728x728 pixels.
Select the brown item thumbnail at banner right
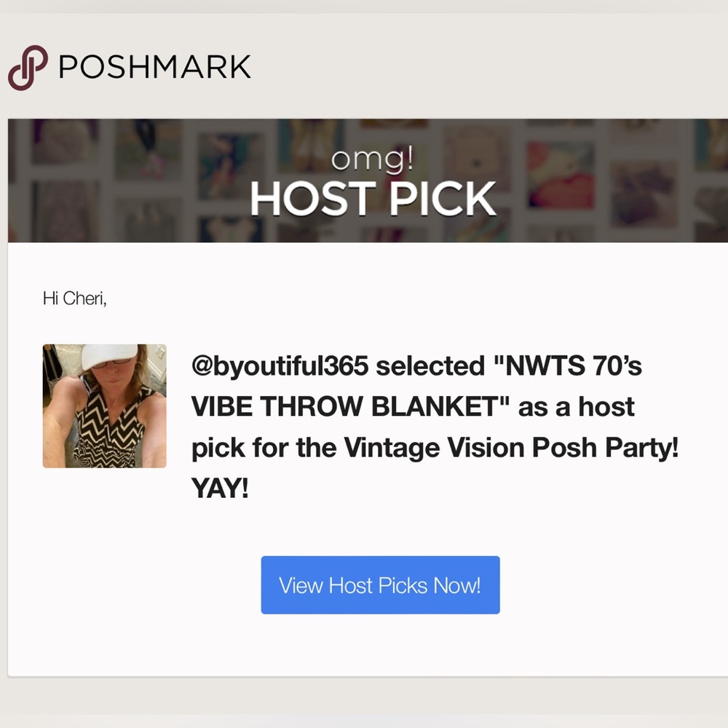click(643, 194)
